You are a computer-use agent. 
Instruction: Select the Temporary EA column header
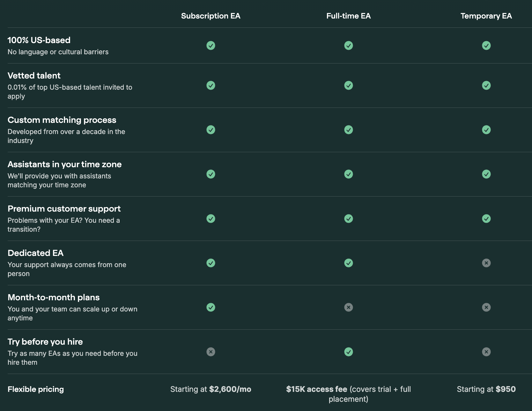(486, 16)
